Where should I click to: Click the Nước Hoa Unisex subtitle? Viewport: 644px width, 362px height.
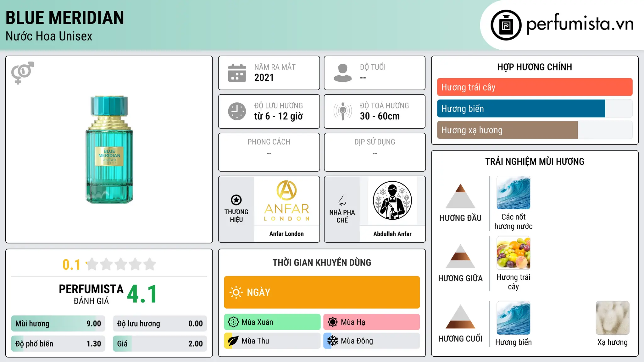[x=49, y=36]
